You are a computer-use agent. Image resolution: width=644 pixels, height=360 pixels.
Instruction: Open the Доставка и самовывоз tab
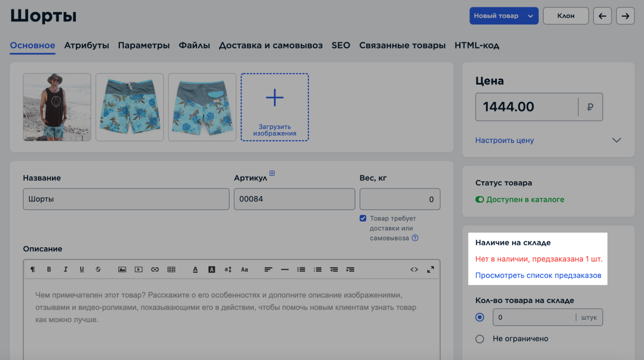coord(271,45)
